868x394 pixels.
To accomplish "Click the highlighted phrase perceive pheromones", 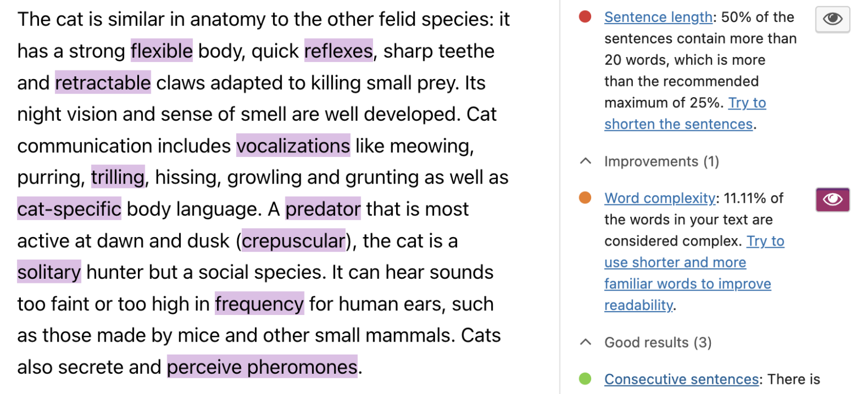I will pos(262,367).
